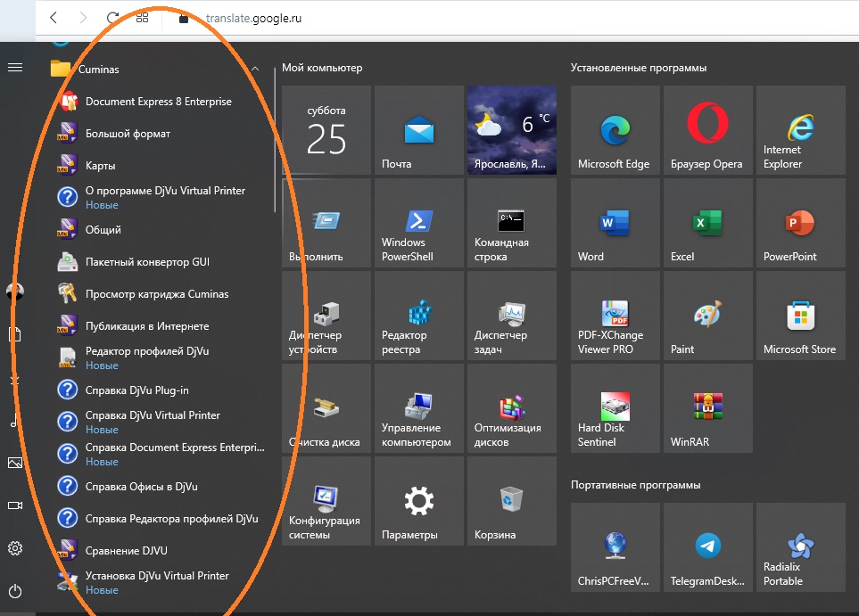The image size is (859, 616).
Task: Go back in the browser
Action: [54, 18]
